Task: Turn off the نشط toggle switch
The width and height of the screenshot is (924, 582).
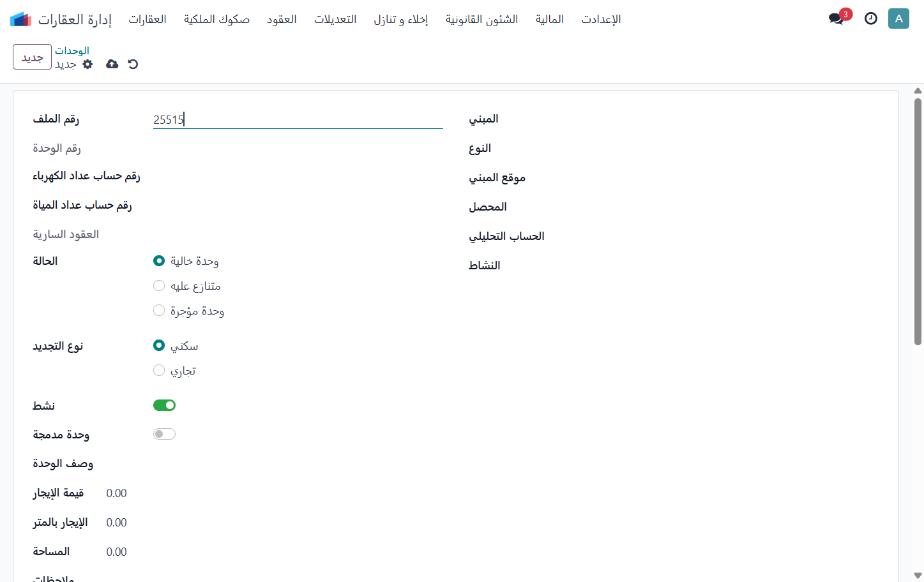Action: tap(164, 405)
